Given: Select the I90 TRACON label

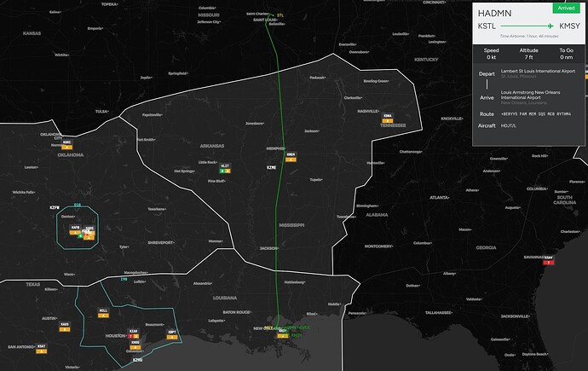Looking at the screenshot, I should (x=124, y=279).
